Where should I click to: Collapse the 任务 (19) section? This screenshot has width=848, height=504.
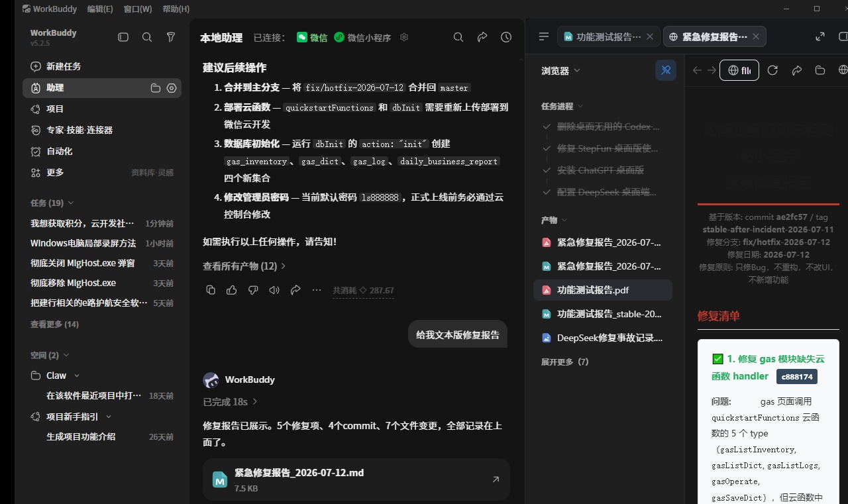pyautogui.click(x=52, y=203)
